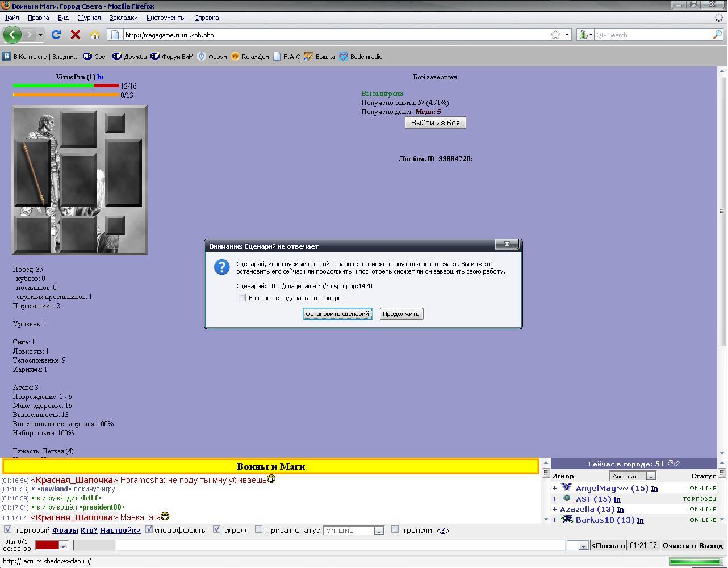Click 'Остановить сценарий' button
This screenshot has width=728, height=568.
[x=337, y=314]
